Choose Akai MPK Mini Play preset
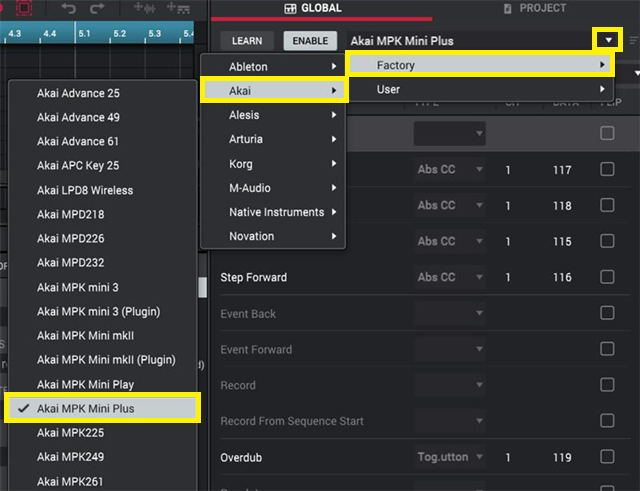Image resolution: width=640 pixels, height=491 pixels. point(102,384)
